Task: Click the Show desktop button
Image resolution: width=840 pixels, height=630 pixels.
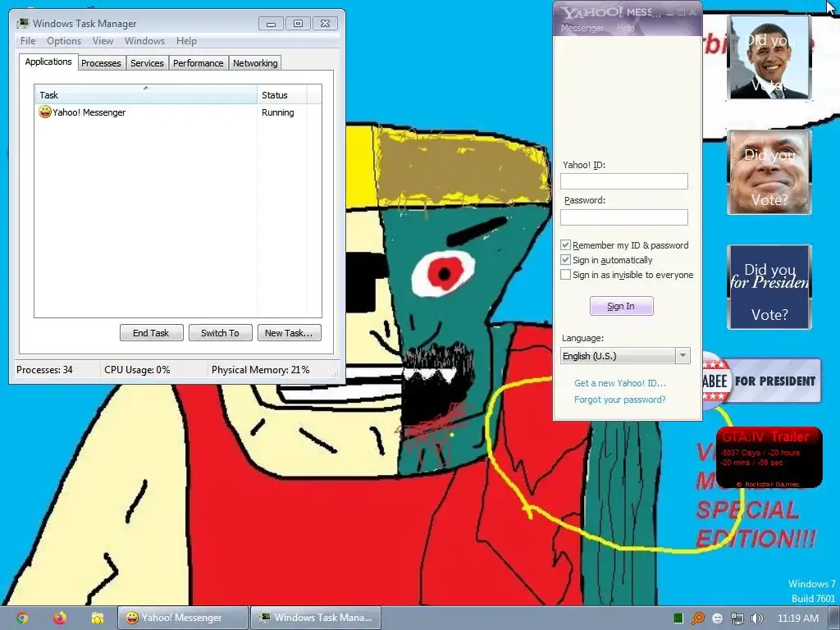Action: click(x=834, y=619)
